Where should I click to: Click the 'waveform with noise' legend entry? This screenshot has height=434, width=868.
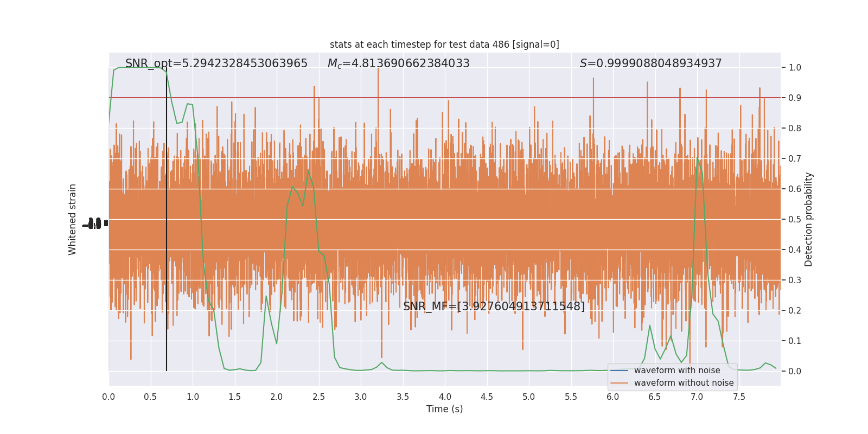tap(677, 371)
